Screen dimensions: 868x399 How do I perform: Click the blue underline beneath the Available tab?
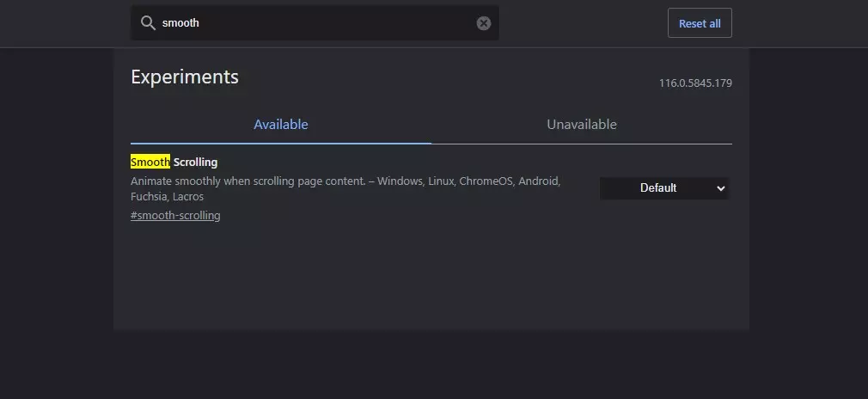[x=281, y=143]
